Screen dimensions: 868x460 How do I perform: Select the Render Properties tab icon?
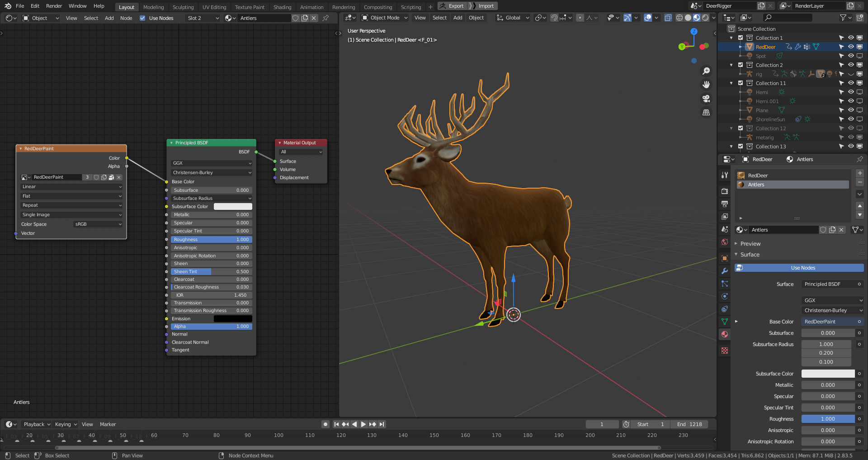(x=724, y=191)
